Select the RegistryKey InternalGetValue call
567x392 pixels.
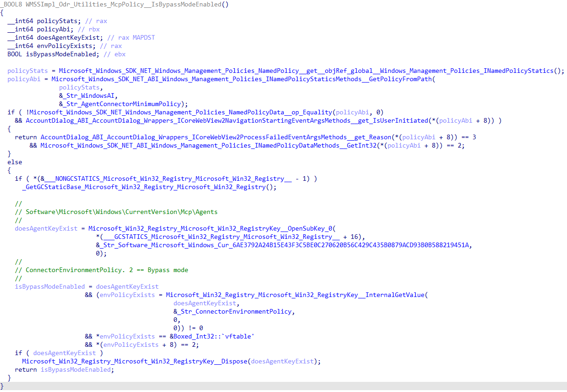point(297,295)
